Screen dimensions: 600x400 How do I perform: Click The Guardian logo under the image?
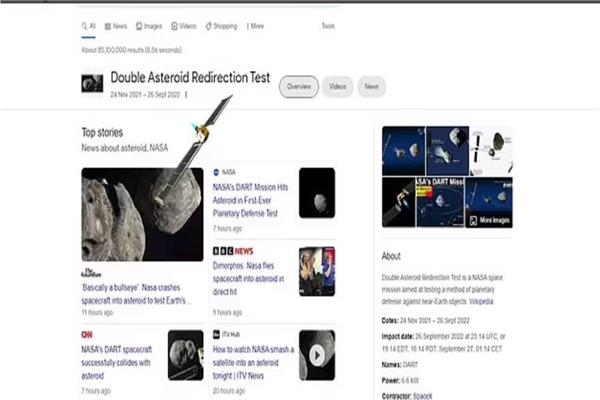[x=91, y=273]
